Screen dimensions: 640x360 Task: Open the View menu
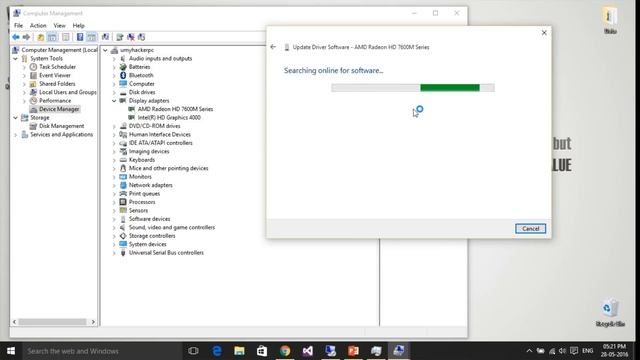(x=60, y=25)
